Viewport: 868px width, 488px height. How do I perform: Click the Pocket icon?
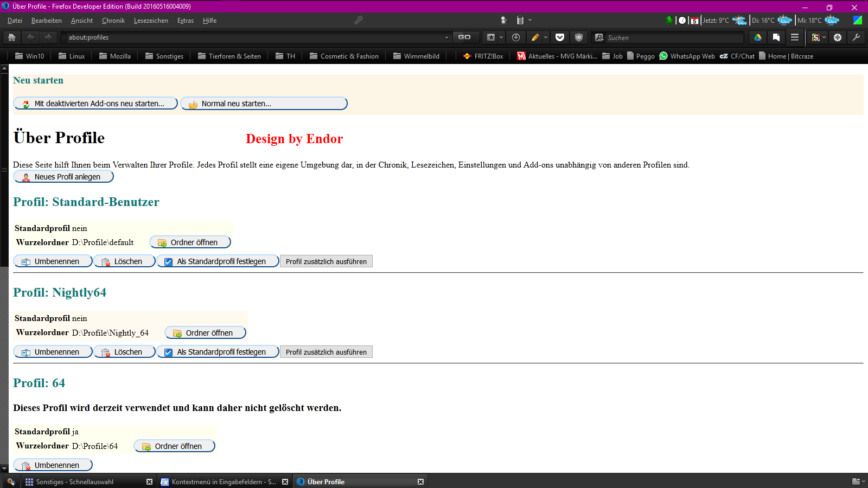[560, 37]
